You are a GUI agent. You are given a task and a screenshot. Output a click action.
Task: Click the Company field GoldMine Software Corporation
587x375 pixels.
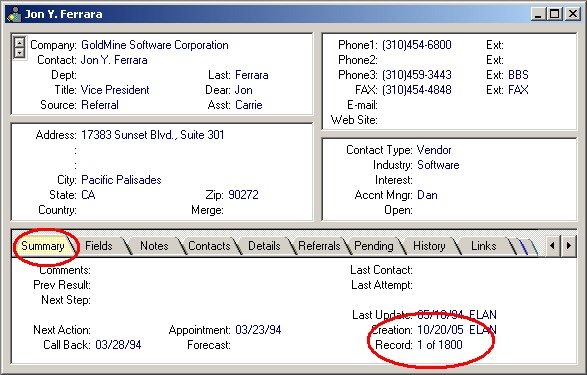pos(155,45)
